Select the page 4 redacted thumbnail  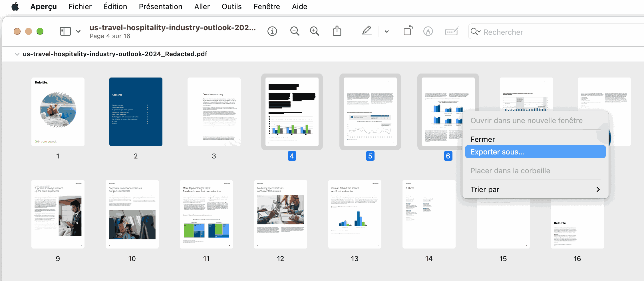[x=292, y=112]
